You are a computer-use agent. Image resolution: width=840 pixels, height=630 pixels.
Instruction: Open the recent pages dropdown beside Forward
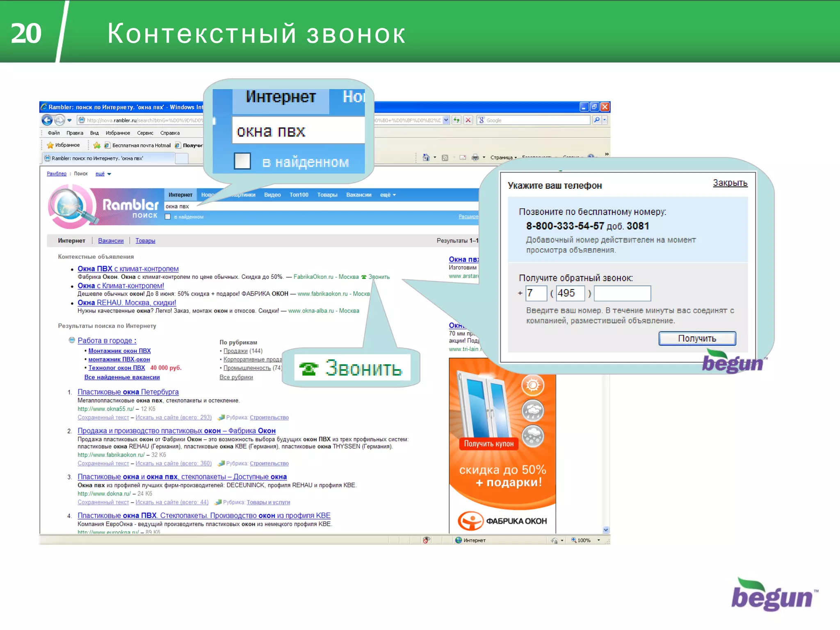coord(69,120)
